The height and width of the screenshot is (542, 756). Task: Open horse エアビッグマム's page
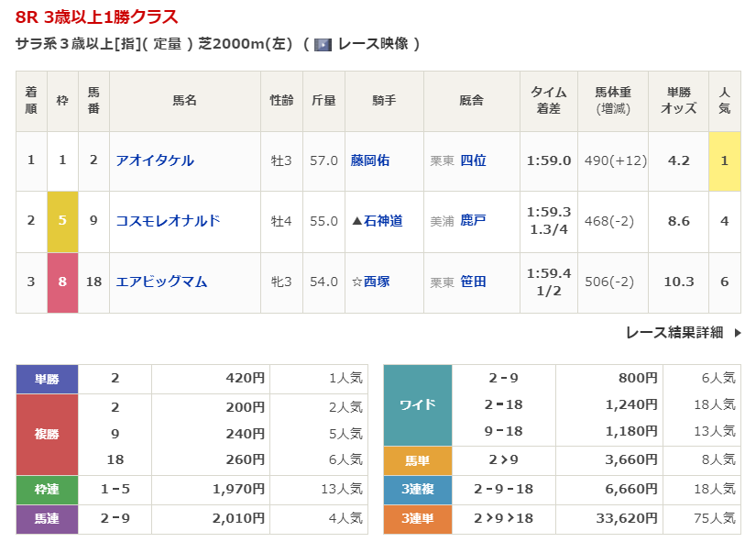(x=161, y=282)
